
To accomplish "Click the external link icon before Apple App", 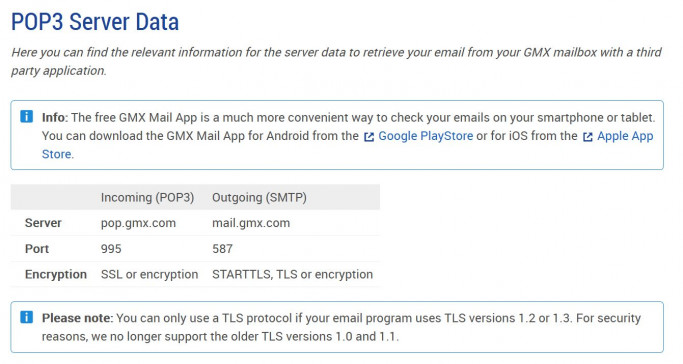I will tap(588, 137).
